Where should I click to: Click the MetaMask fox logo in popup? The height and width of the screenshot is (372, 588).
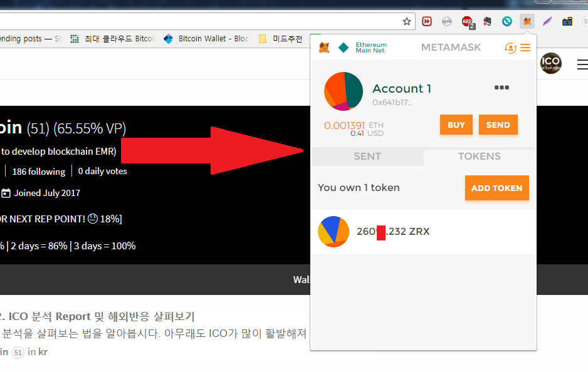(324, 48)
